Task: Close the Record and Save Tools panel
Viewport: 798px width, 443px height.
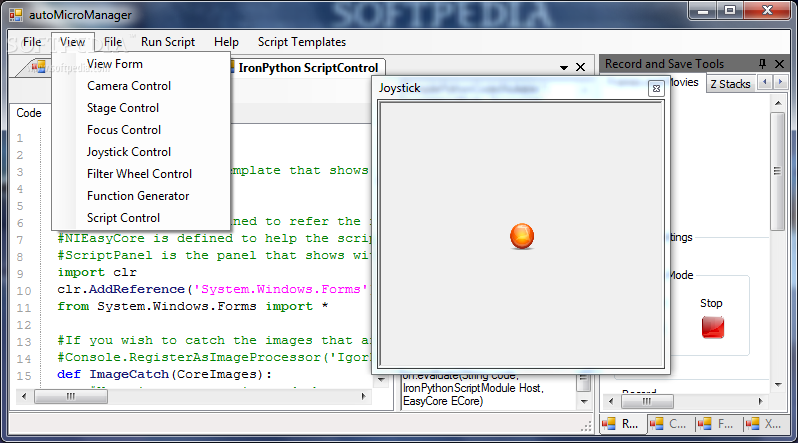Action: (x=779, y=64)
